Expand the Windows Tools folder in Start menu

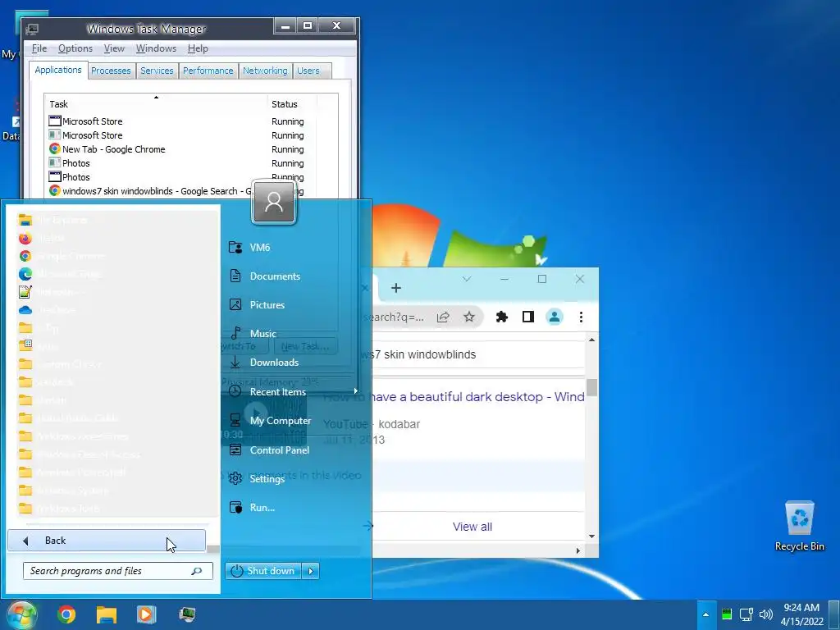(59, 508)
